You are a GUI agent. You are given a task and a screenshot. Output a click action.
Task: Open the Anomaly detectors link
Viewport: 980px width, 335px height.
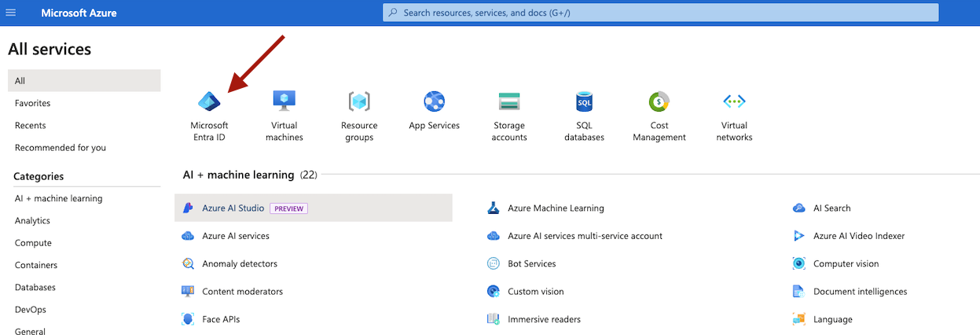coord(240,263)
